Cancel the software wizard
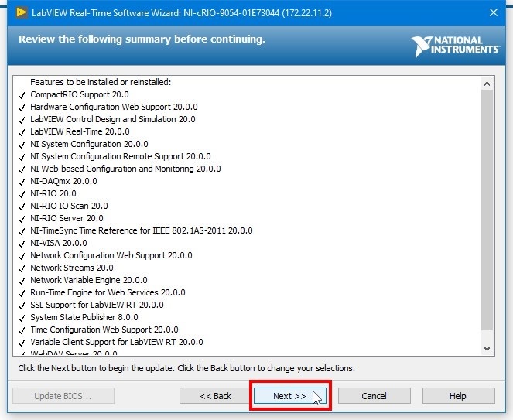513x420 pixels. click(374, 396)
